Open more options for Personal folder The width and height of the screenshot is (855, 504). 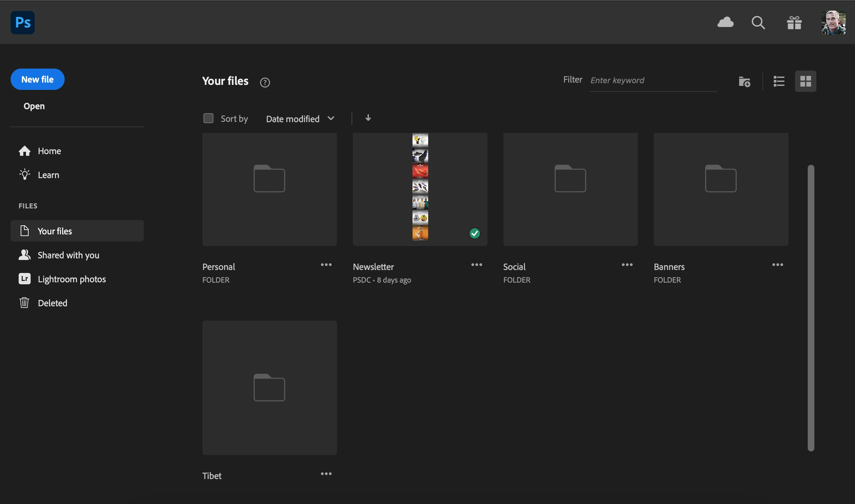pos(326,265)
